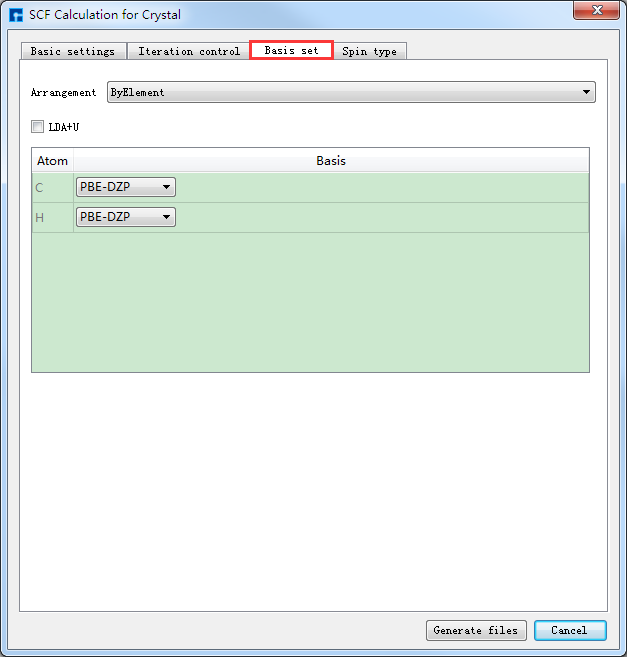Go to the Spin type tab
Viewport: 627px width, 657px height.
pyautogui.click(x=369, y=51)
